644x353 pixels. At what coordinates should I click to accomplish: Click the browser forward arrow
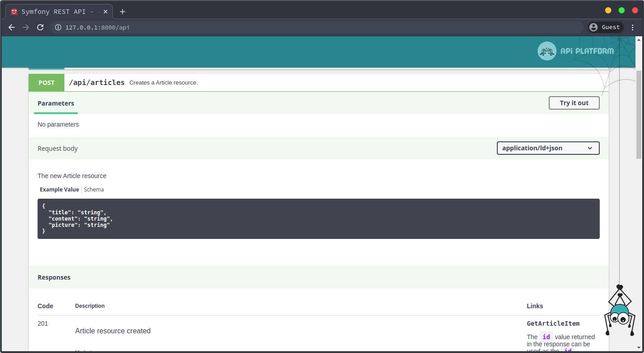click(26, 27)
